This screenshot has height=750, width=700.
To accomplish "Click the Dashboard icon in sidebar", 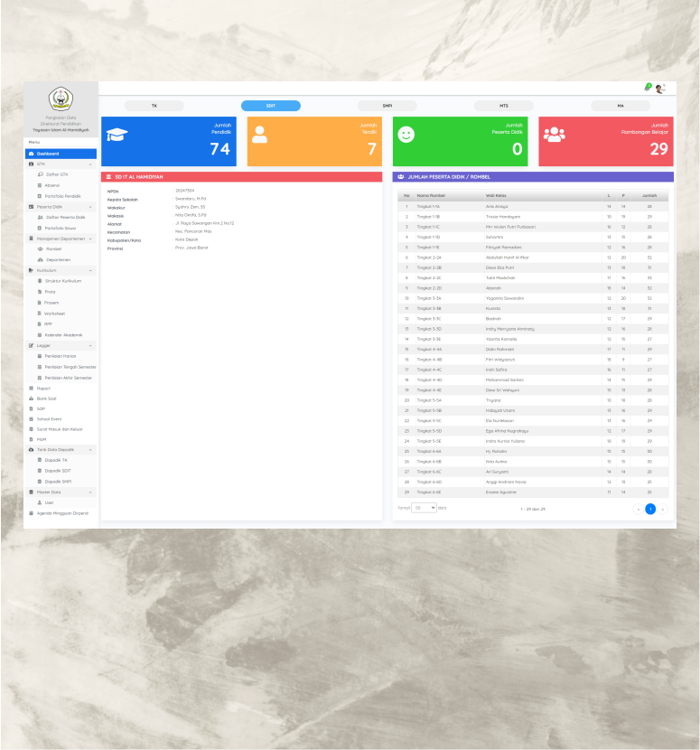I will click(31, 154).
